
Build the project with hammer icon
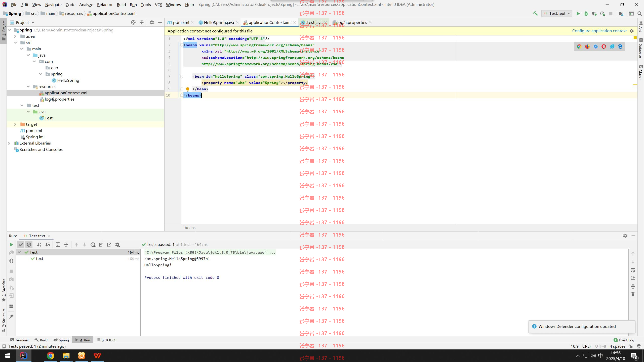(x=535, y=14)
